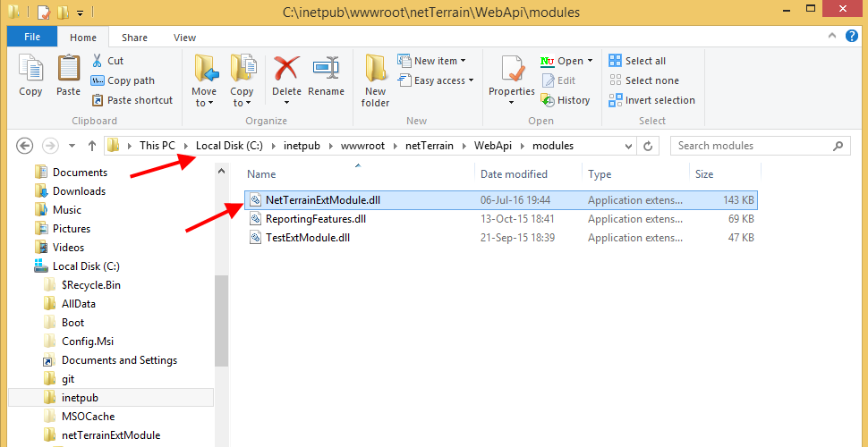868x447 pixels.
Task: Click the History button in Open group
Action: pos(566,100)
